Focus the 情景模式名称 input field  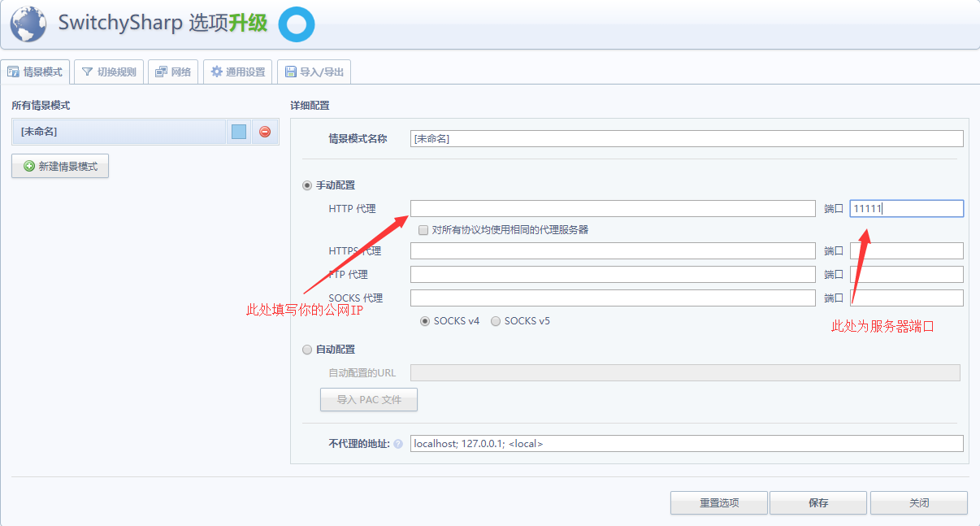[687, 138]
